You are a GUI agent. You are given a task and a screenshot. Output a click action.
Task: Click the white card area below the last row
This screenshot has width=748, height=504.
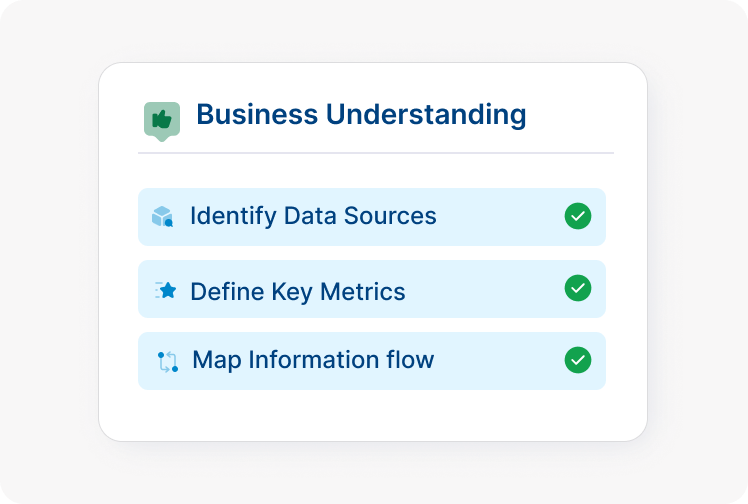coord(372,415)
